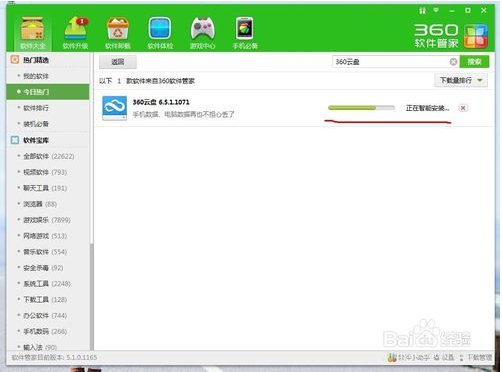This screenshot has height=372, width=502.
Task: Click the 返回 back button
Action: tap(118, 62)
